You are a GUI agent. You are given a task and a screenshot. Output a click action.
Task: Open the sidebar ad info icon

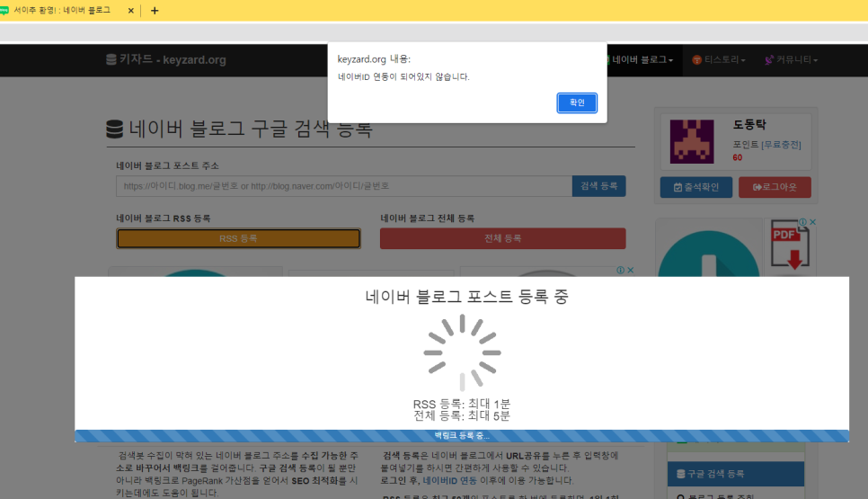pos(802,222)
